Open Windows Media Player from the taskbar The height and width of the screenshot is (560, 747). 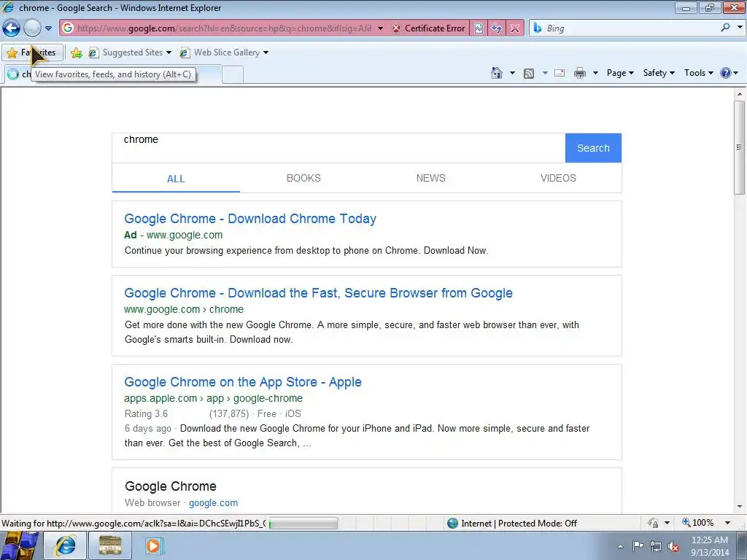153,545
